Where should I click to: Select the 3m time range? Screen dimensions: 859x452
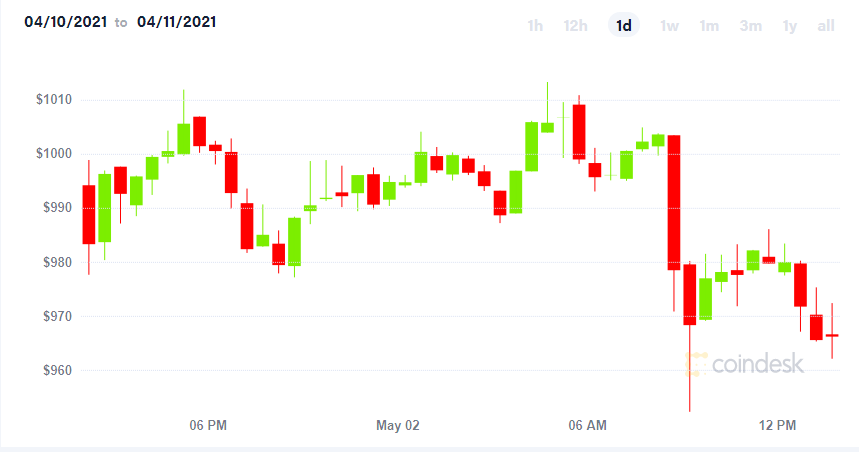coord(751,26)
